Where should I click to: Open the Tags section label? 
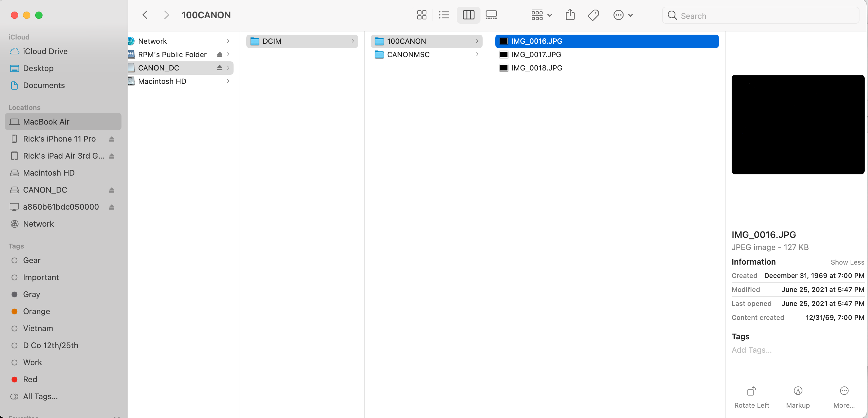tap(741, 336)
